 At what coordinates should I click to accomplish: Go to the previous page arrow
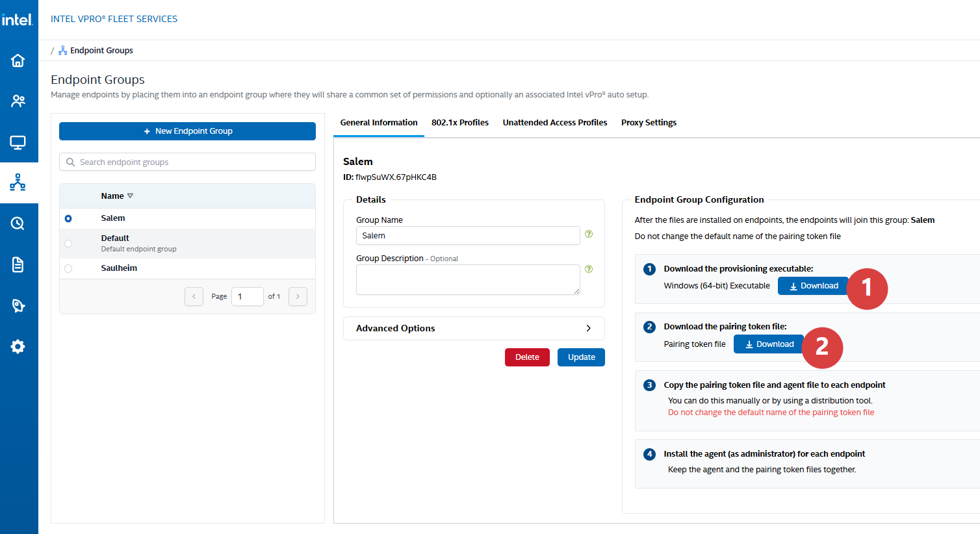194,296
